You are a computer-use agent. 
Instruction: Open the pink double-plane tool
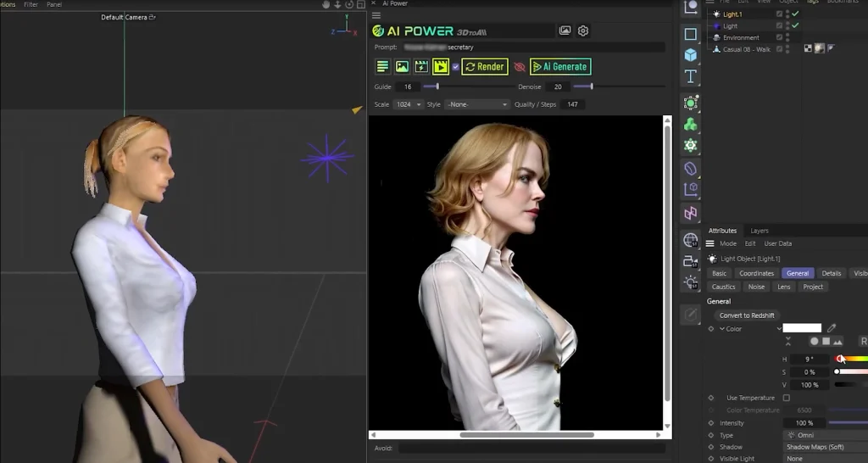(x=690, y=213)
